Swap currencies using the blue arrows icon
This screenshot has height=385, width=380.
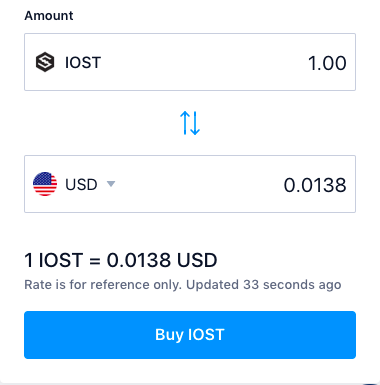[190, 123]
